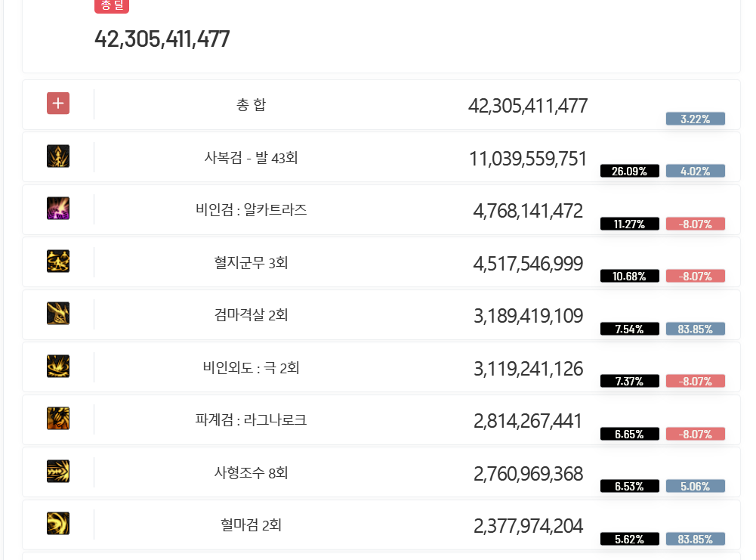Screen dimensions: 756x560
Task: Click the 파계검 : 라그나로크 skill icon
Action: (58, 418)
